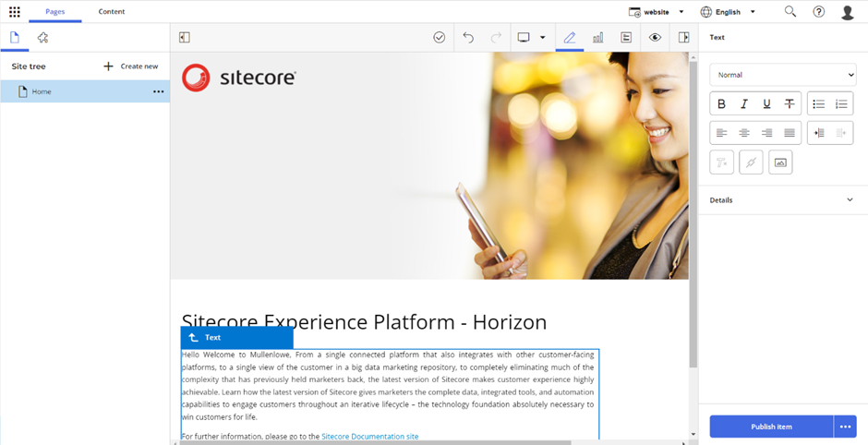Viewport: 868px width, 445px height.
Task: Align text left
Action: click(x=721, y=133)
